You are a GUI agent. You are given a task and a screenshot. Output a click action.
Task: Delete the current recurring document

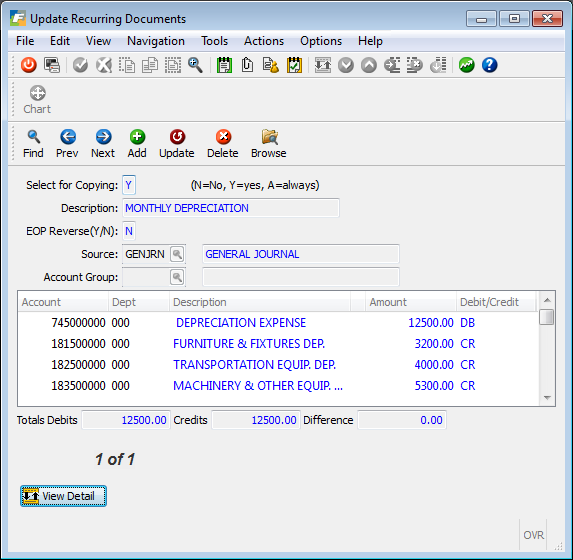pos(223,144)
